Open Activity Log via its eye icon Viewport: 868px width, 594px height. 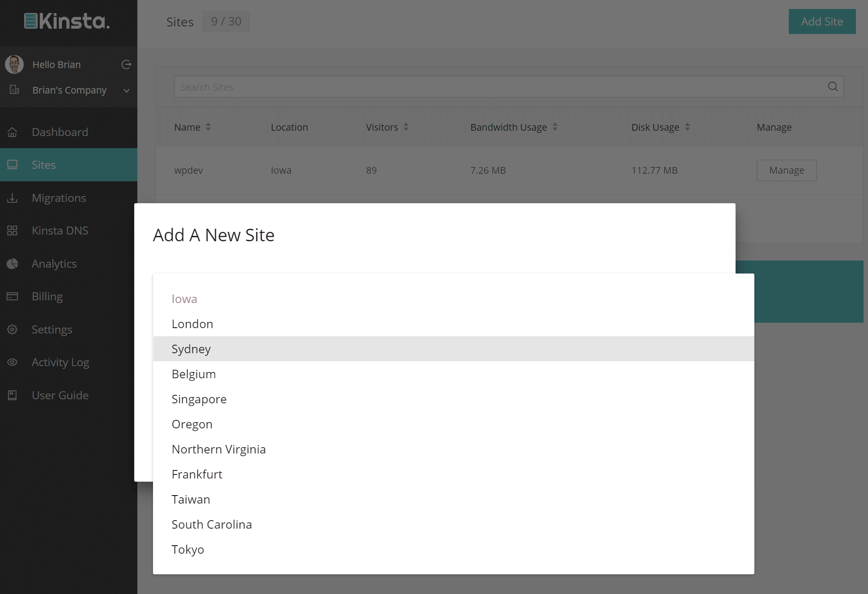13,362
